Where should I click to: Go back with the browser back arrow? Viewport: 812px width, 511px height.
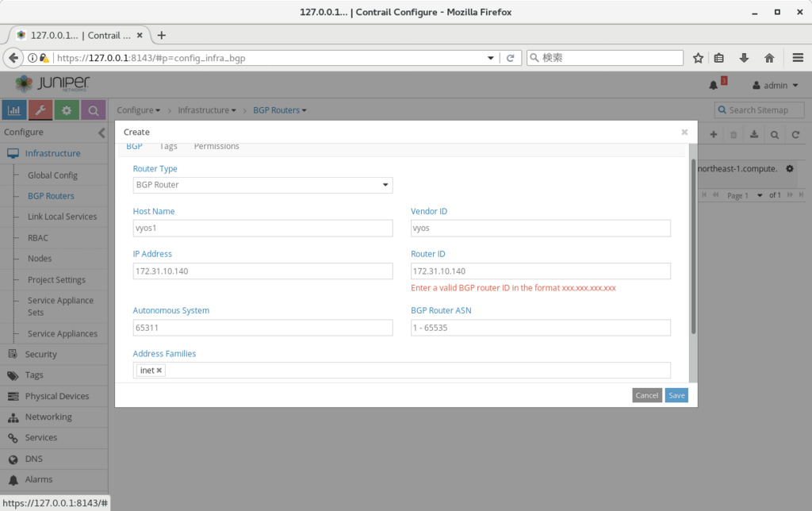tap(13, 57)
